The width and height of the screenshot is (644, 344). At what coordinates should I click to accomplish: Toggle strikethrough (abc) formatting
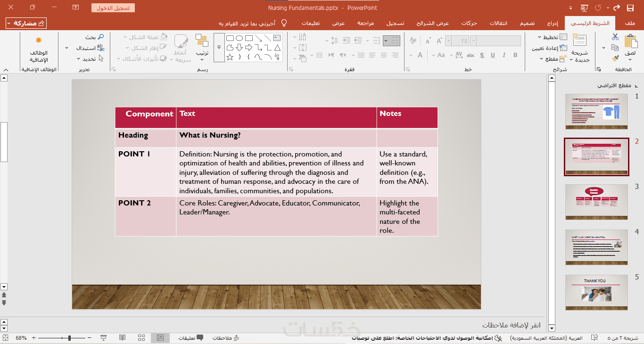(471, 55)
